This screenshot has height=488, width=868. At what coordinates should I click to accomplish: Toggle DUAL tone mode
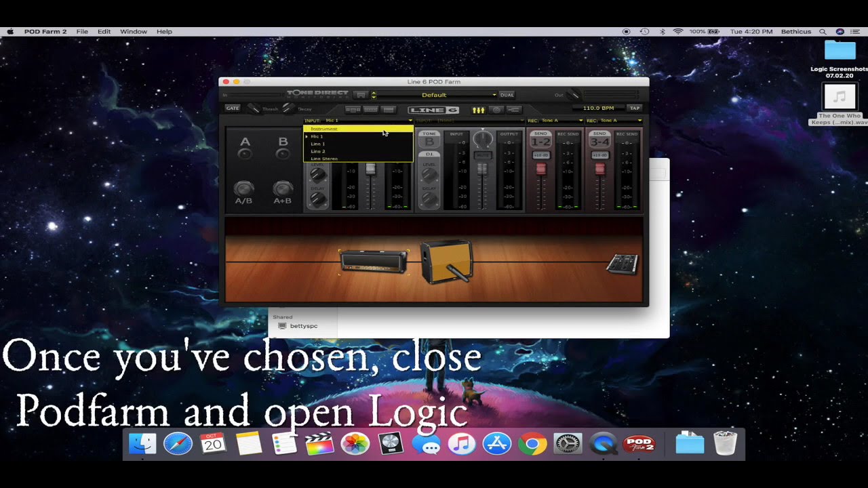(507, 95)
